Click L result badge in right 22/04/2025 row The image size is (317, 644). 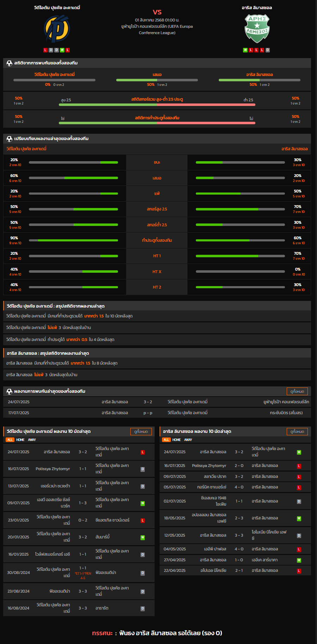click(299, 571)
